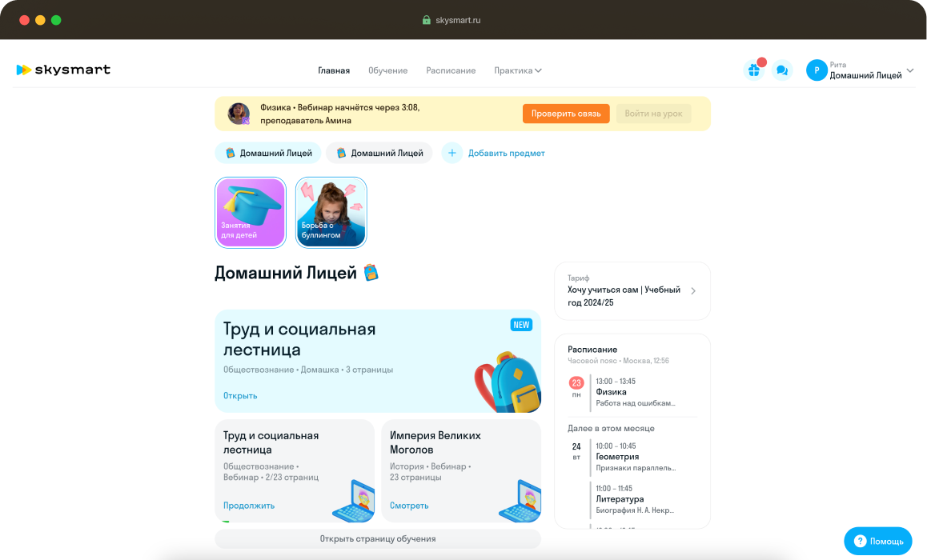Click the Далее в этом месяце label
927x560 pixels.
(x=611, y=428)
